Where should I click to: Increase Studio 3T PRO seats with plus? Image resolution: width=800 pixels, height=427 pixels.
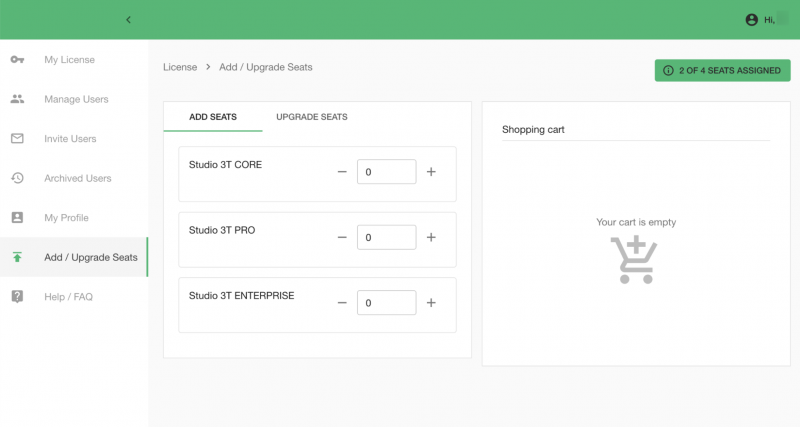[x=431, y=237]
